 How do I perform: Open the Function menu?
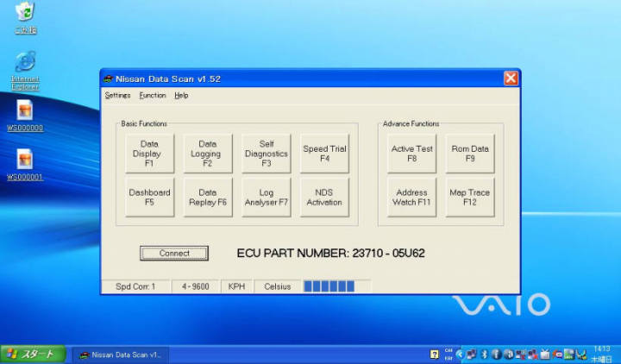(x=153, y=96)
